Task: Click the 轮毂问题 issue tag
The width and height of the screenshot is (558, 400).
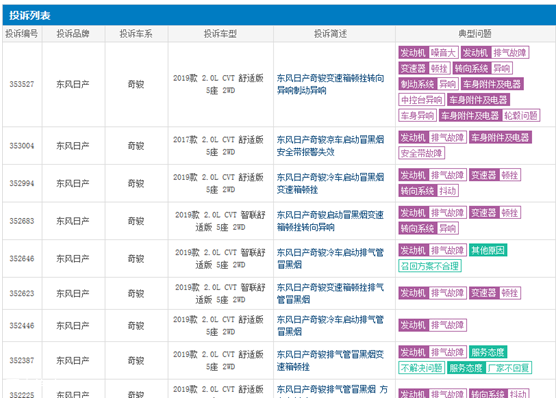Action: pos(521,115)
